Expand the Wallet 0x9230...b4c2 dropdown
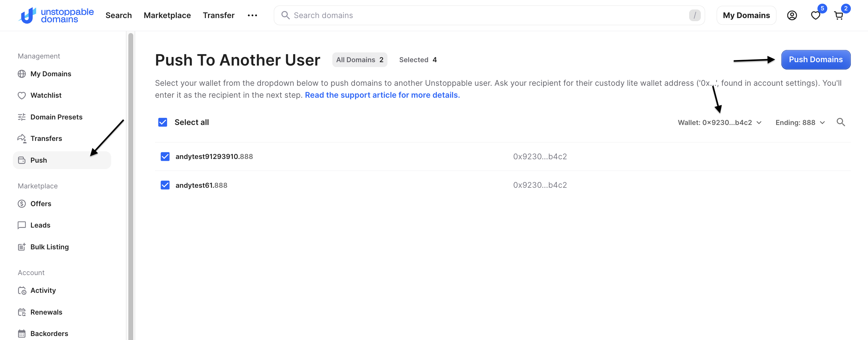 pos(719,123)
